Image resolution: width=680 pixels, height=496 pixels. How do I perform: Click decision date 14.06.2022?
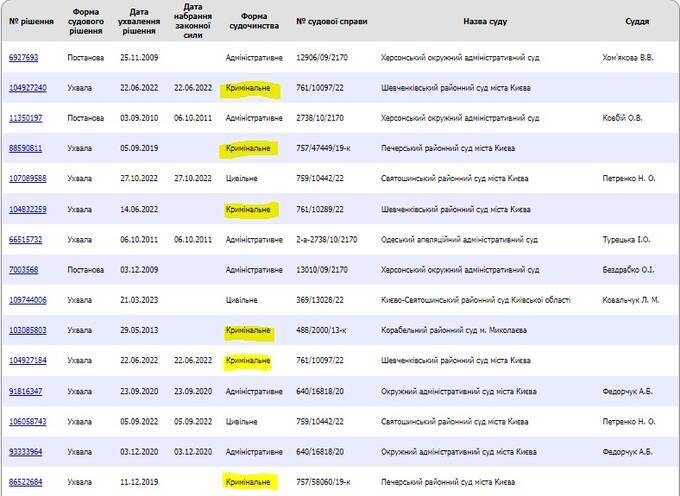click(139, 209)
